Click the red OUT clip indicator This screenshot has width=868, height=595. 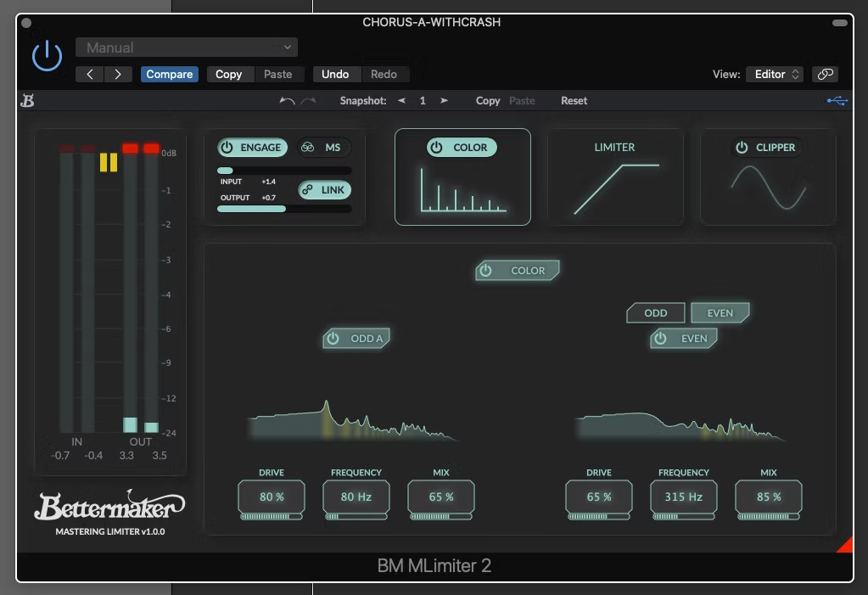[141, 148]
